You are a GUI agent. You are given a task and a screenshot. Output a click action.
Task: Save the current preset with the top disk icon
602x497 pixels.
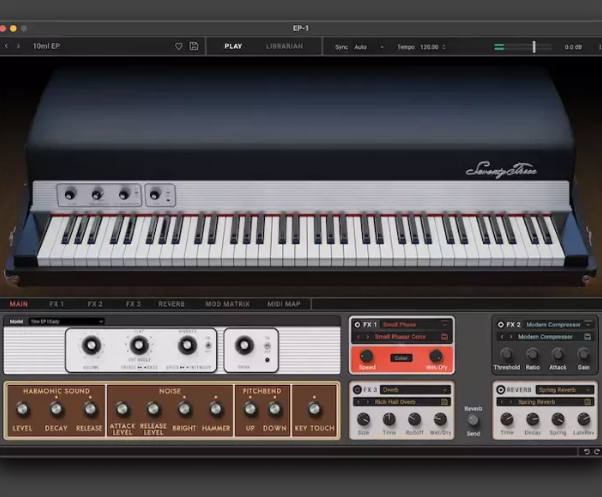pyautogui.click(x=194, y=46)
